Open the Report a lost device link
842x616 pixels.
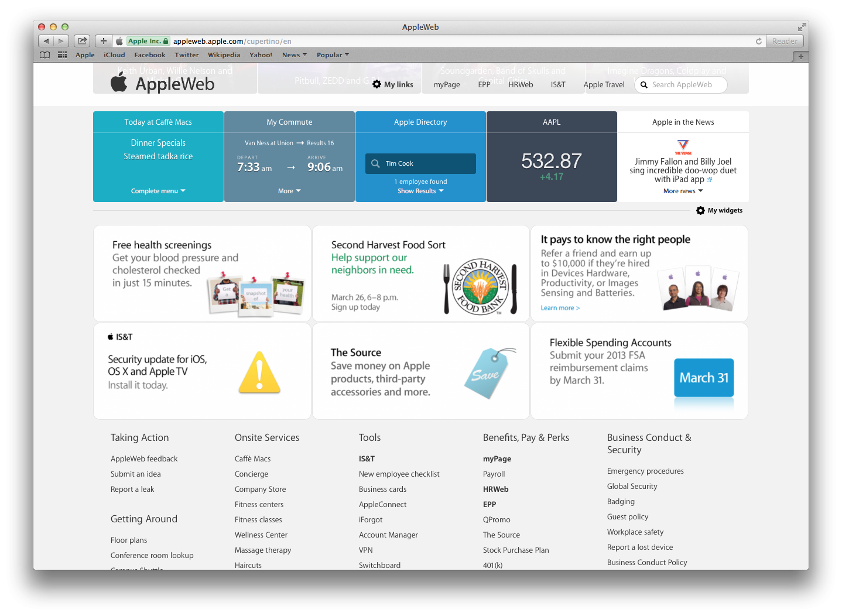(640, 547)
